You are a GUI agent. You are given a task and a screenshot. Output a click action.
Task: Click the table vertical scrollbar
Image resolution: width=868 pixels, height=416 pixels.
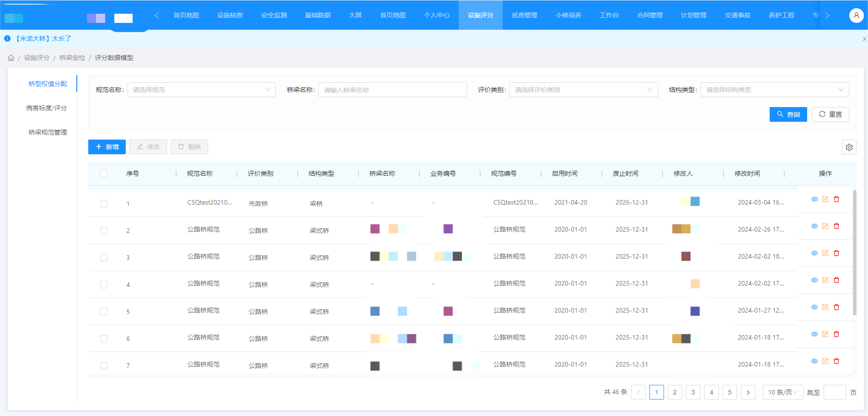[855, 253]
